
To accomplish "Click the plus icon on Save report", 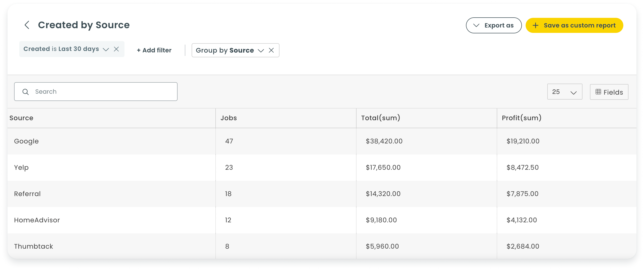I will (x=535, y=25).
